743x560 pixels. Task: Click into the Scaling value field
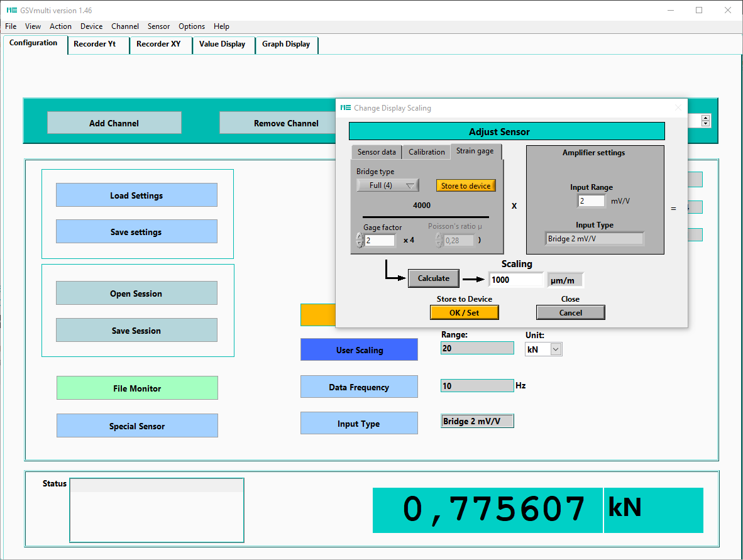[x=515, y=280]
